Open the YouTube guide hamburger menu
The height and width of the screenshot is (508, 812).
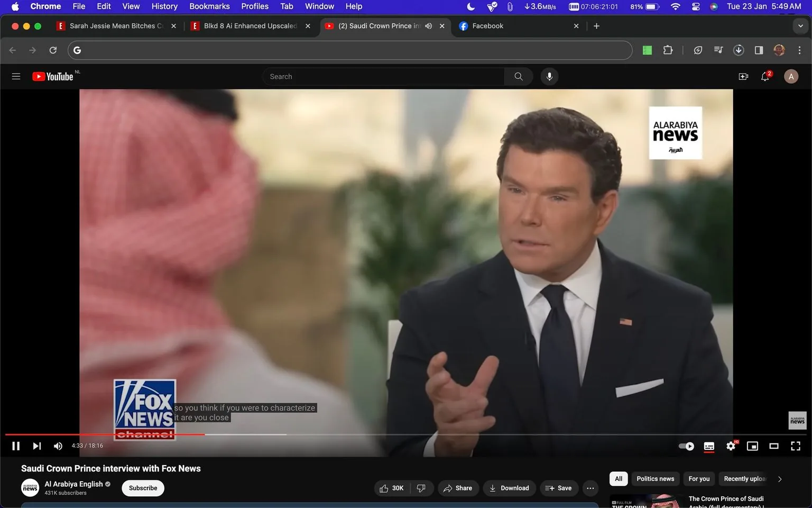(x=16, y=76)
